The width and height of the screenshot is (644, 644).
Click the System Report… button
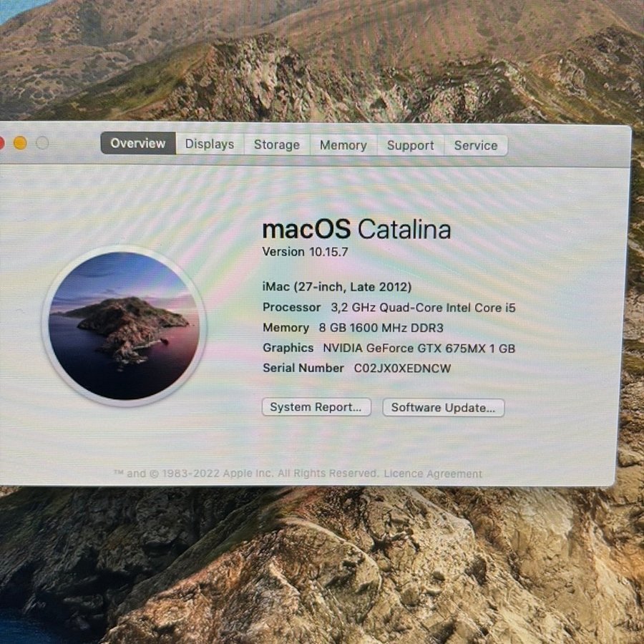(x=316, y=407)
